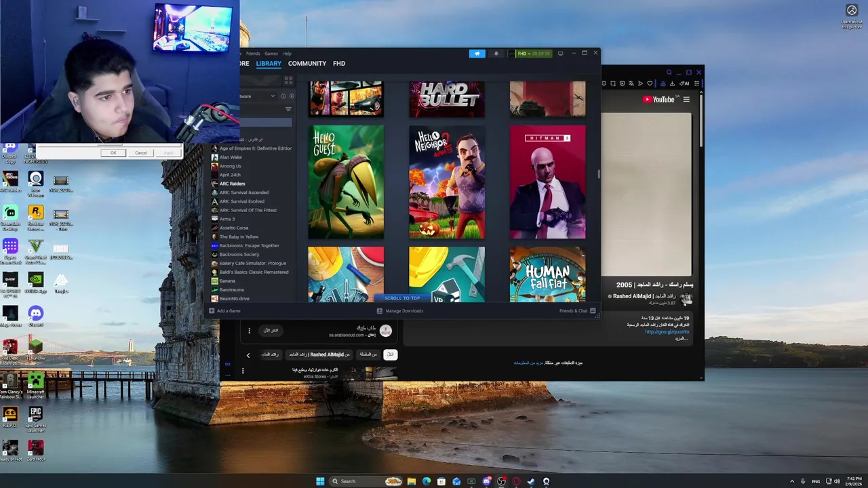Open Minecraft Launcher desktop icon

[x=35, y=385]
